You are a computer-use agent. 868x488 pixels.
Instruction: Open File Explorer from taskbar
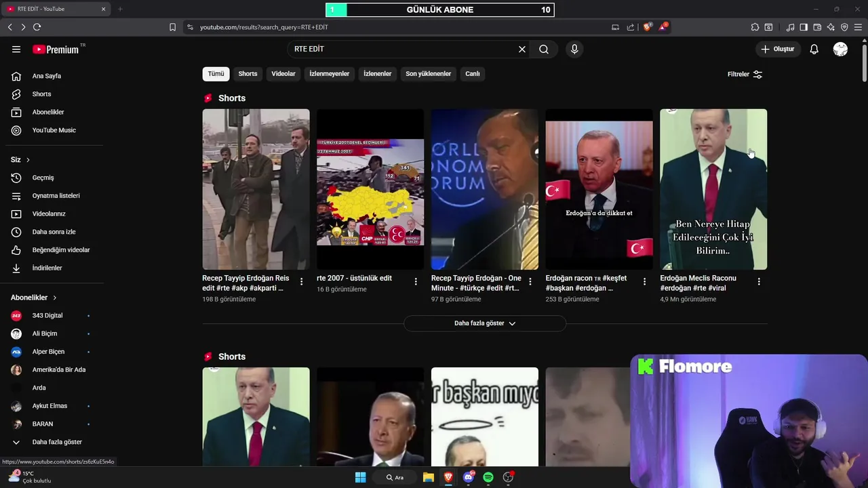(x=429, y=477)
